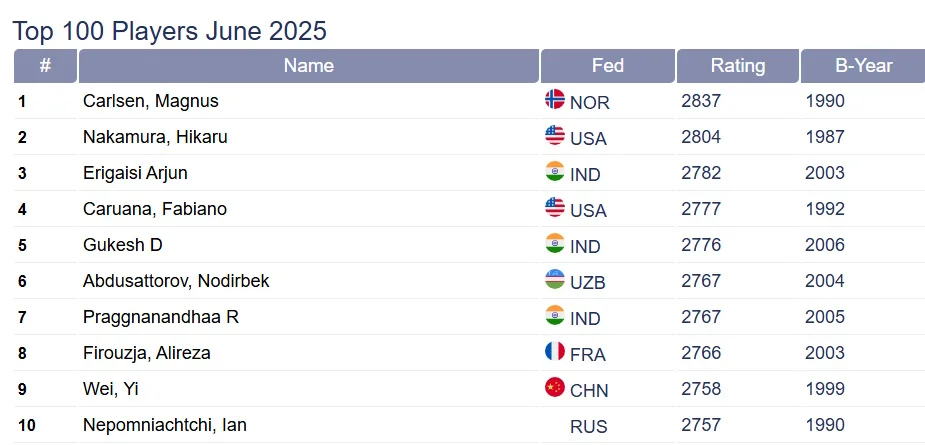925x445 pixels.
Task: Click India flag icon in Gukesh row
Action: pyautogui.click(x=555, y=243)
